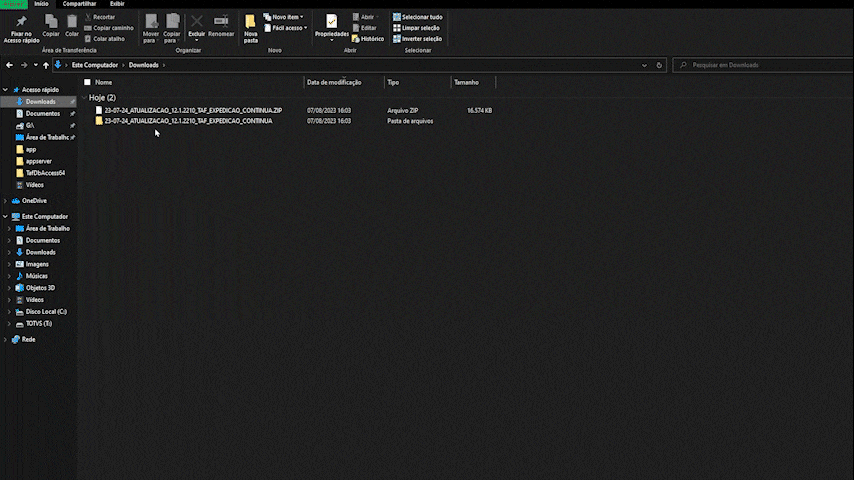Viewport: 854px width, 480px height.
Task: Collapse Este Computador tree node
Action: click(x=5, y=216)
